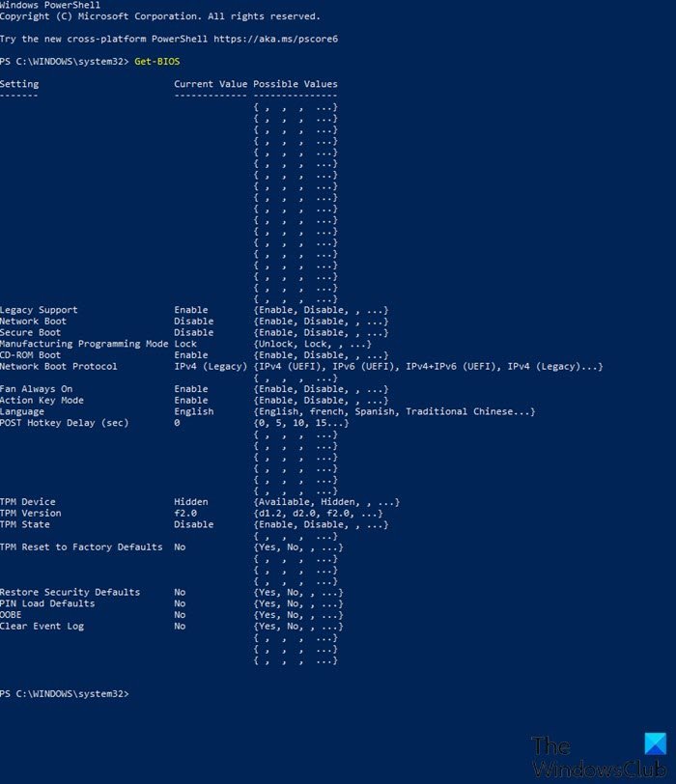Click the Manufacturing Programming Mode setting

point(84,344)
